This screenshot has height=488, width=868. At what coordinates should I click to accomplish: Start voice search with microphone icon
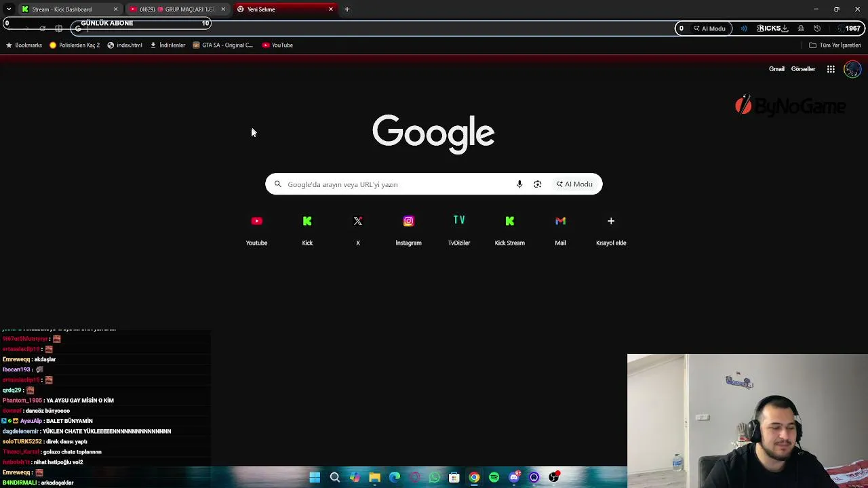(519, 184)
